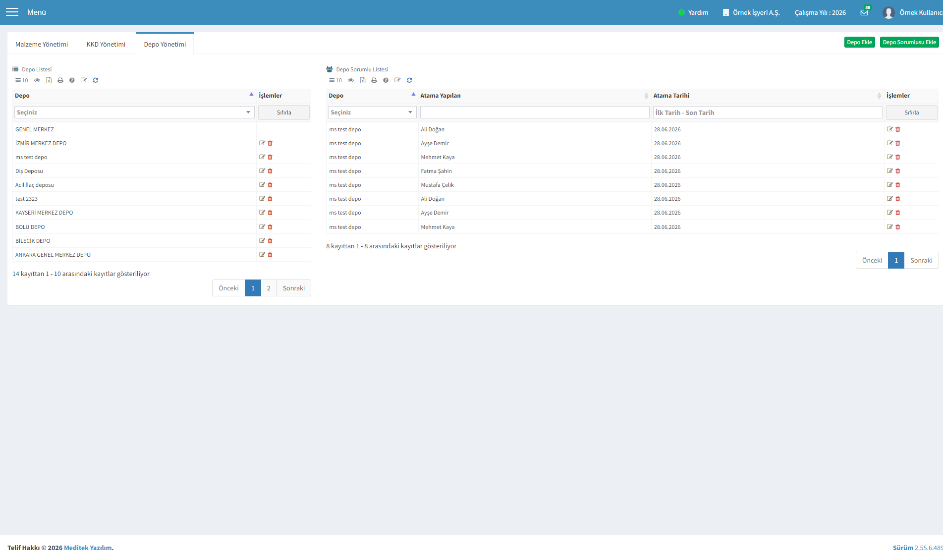Open help icon in Depo Sorumlu Listesi toolbar
Viewport: 943px width, 560px height.
click(386, 80)
